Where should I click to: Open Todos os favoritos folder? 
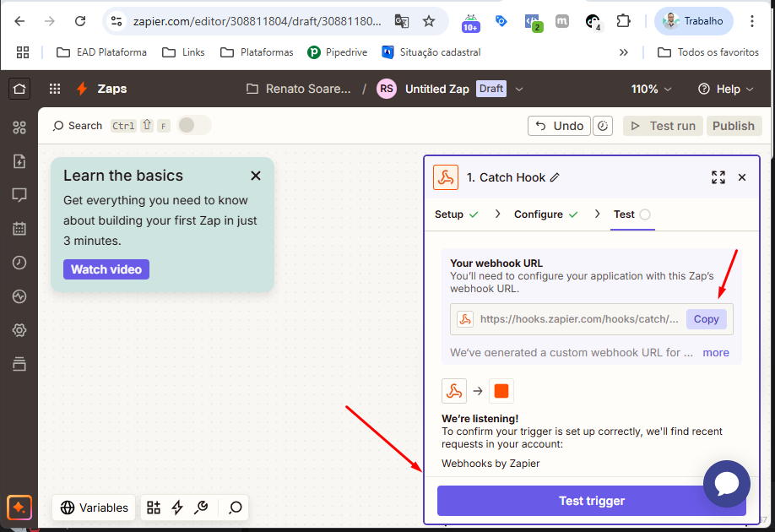pyautogui.click(x=708, y=52)
